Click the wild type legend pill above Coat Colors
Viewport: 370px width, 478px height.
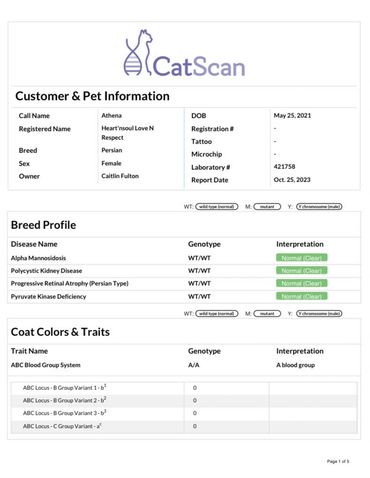(217, 314)
